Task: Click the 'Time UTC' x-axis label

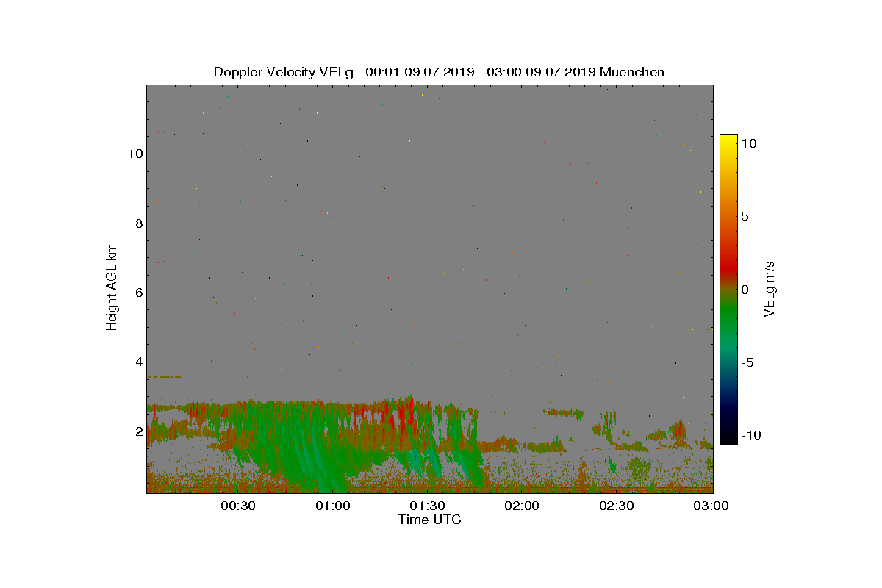Action: [430, 520]
